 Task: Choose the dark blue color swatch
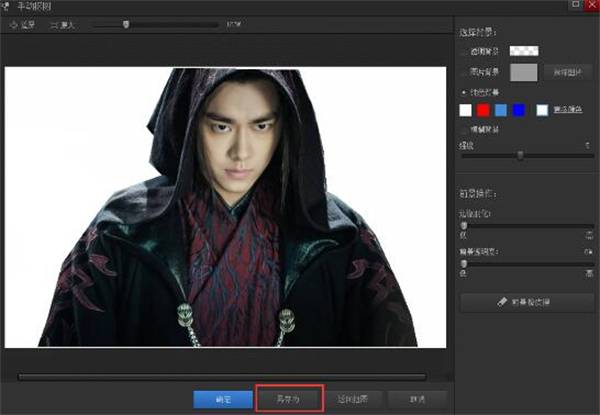click(518, 110)
